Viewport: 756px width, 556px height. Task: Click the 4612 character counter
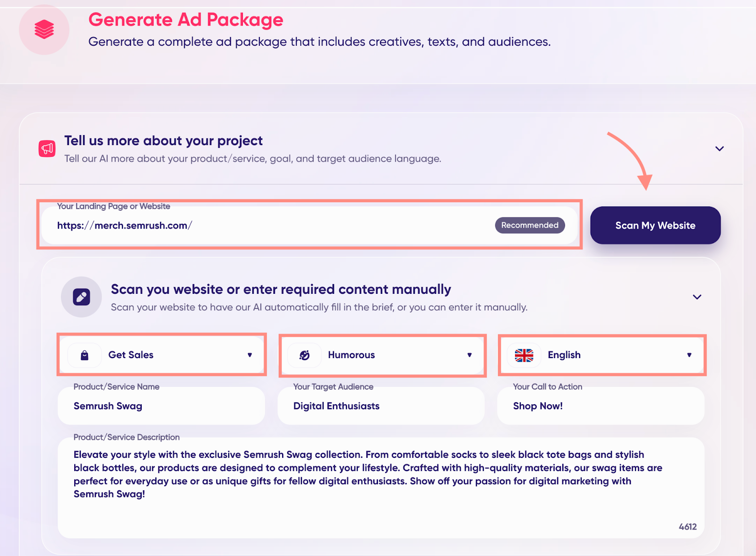[687, 527]
